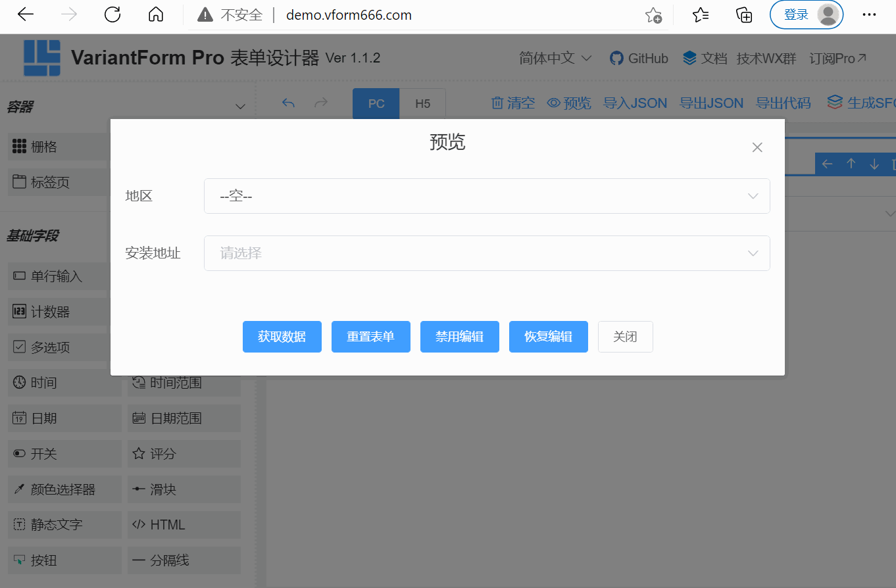
Task: Select the 计数器 counter component
Action: tap(64, 311)
